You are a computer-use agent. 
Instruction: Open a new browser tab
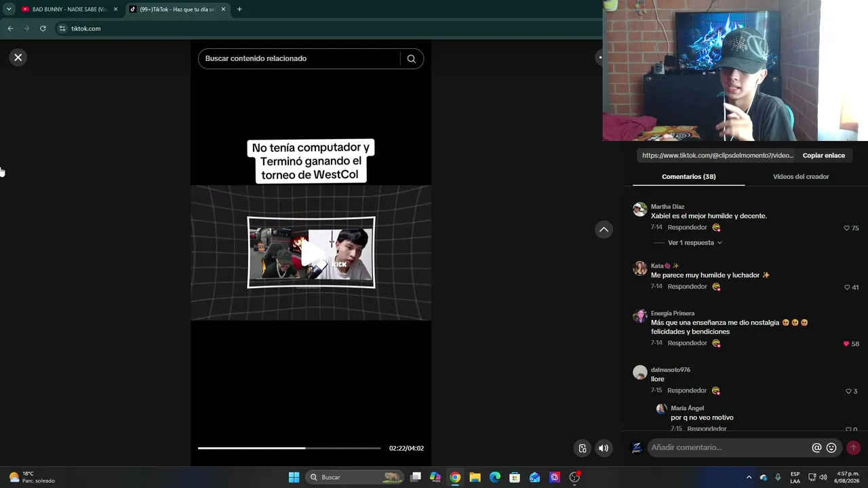(239, 9)
